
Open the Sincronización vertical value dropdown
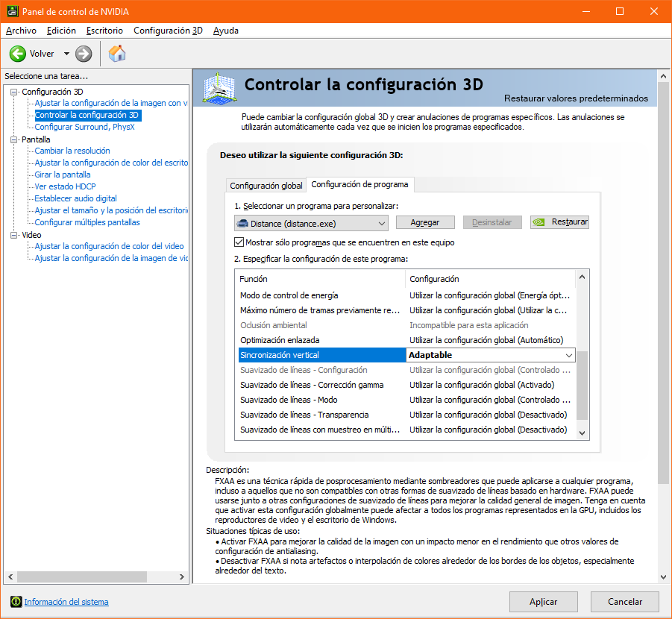(568, 356)
